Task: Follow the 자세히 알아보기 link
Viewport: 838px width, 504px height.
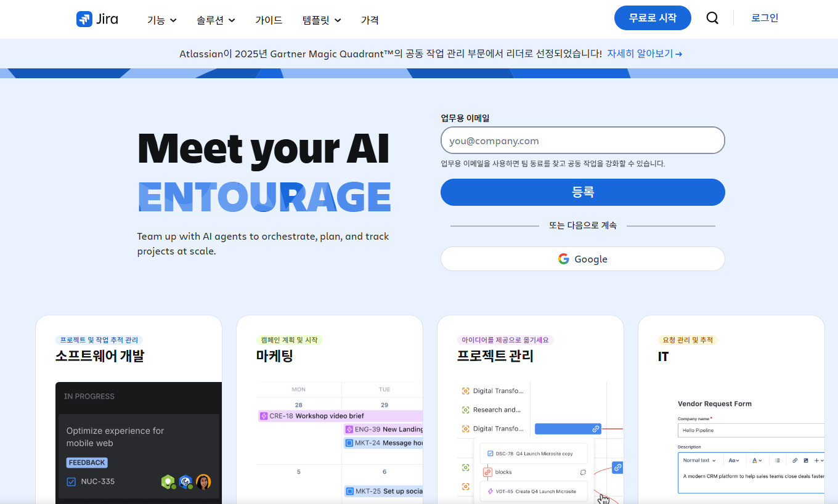Action: 645,54
